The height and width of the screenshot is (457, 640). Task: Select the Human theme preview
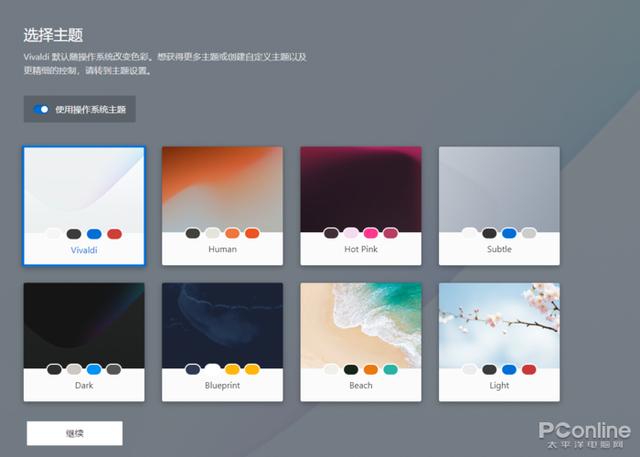(x=222, y=189)
